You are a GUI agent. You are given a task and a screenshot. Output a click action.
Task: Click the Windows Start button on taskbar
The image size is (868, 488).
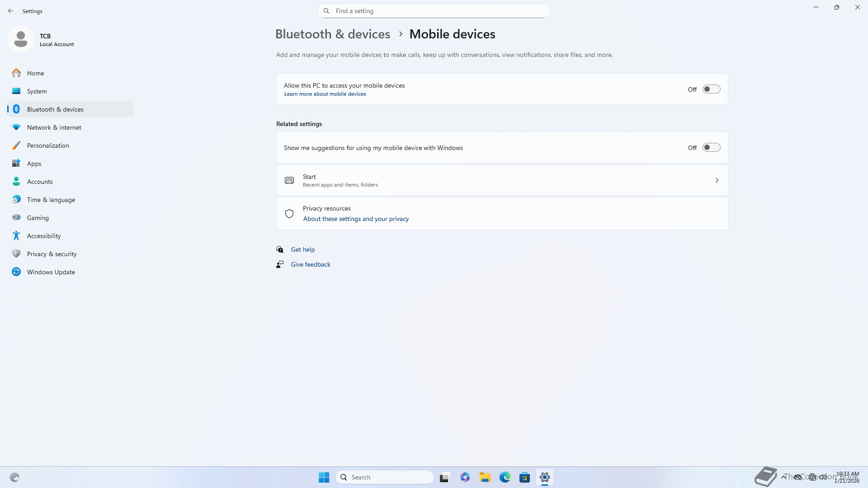pyautogui.click(x=324, y=477)
